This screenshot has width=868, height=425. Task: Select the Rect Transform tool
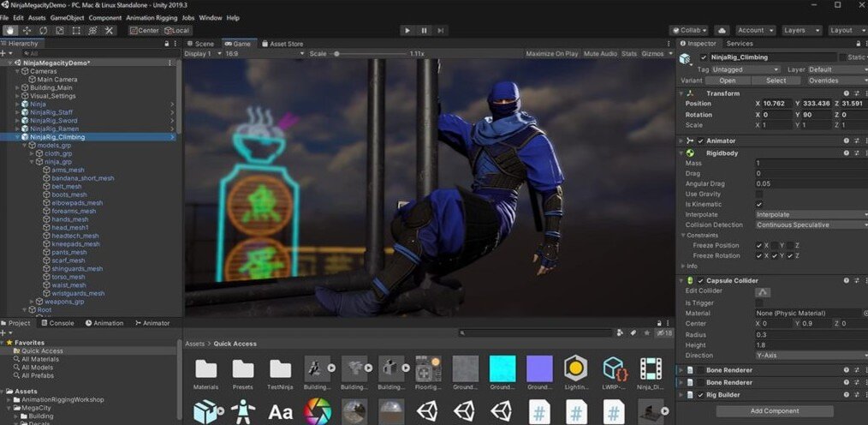click(x=76, y=31)
